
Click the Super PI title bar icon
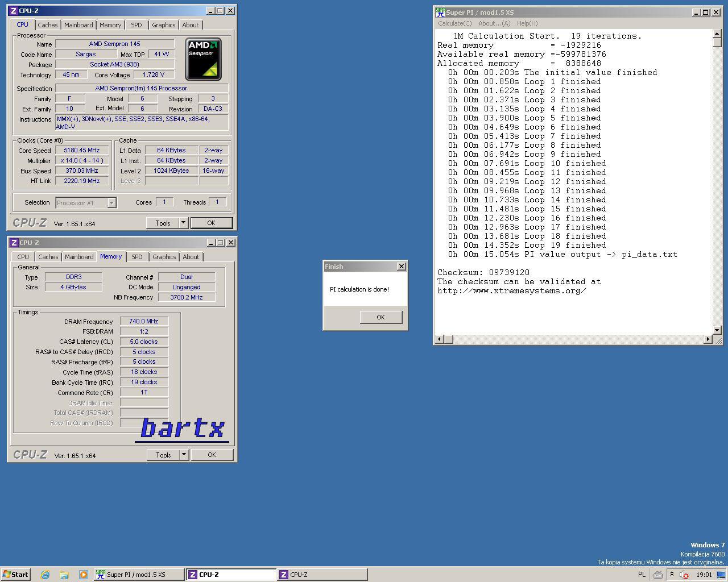click(440, 12)
